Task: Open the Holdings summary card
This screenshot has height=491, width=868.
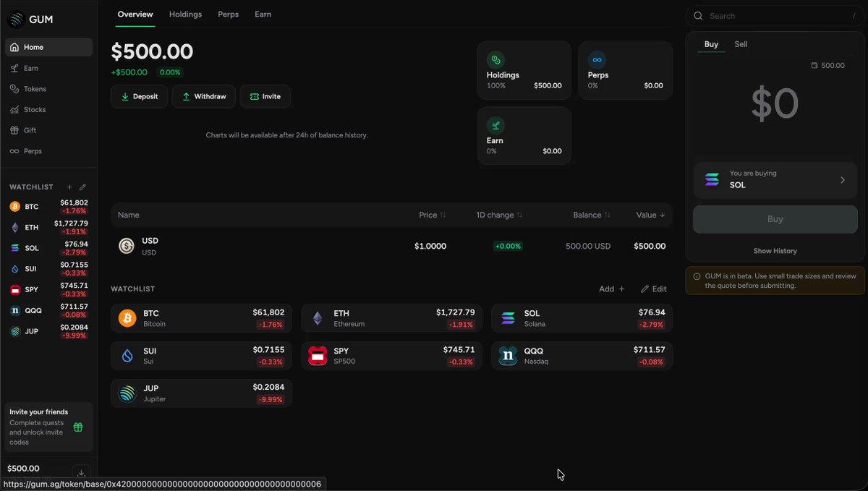Action: (x=524, y=70)
